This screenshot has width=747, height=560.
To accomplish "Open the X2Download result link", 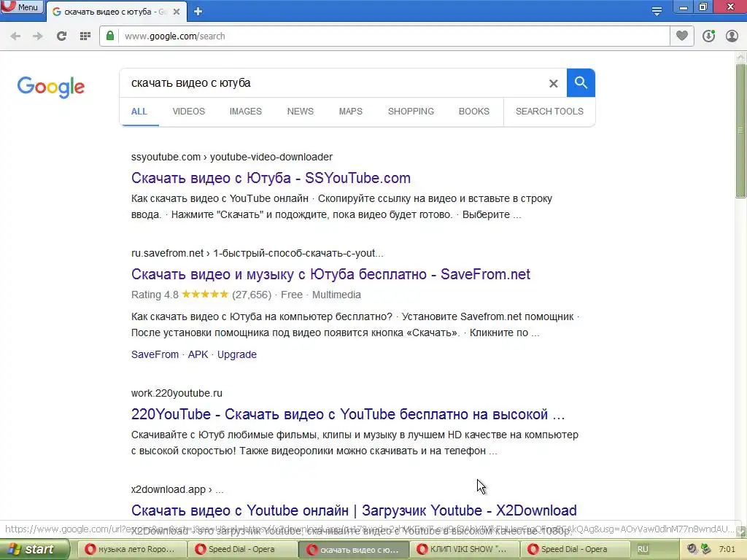I will (x=354, y=510).
